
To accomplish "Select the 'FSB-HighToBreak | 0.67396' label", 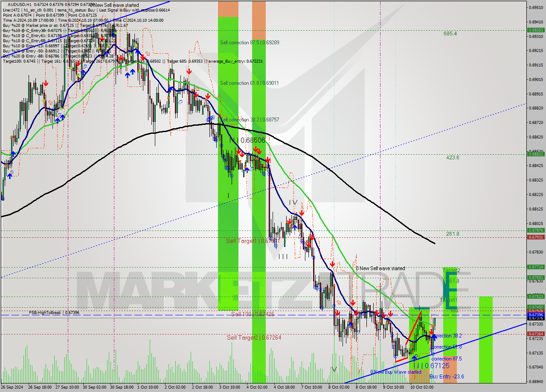I will point(54,313).
